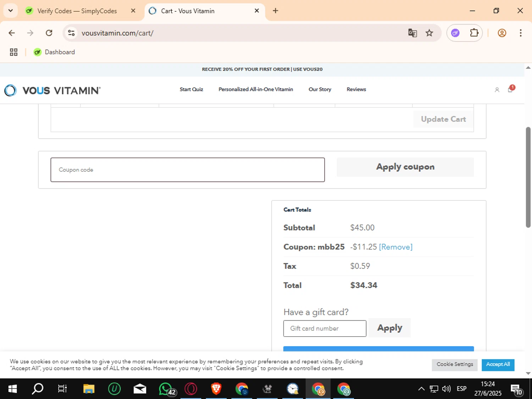Click the browser back arrow

[x=12, y=33]
